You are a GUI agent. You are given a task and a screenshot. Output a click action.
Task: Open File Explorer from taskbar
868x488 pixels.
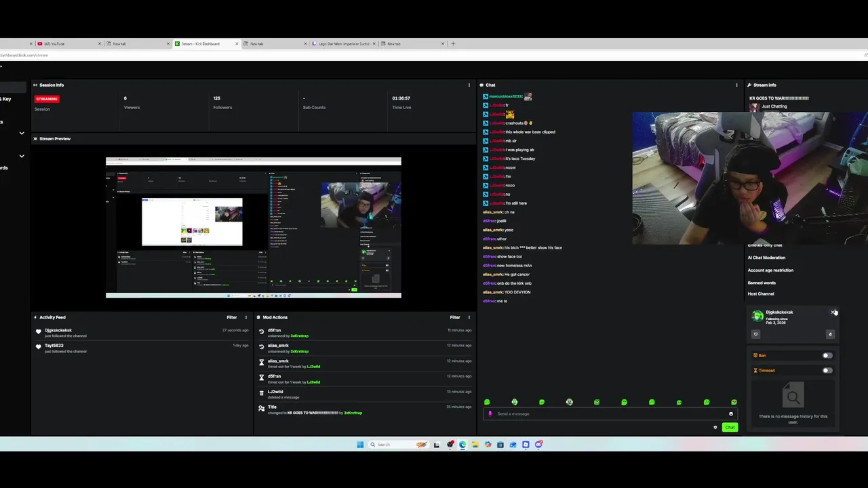(x=475, y=445)
